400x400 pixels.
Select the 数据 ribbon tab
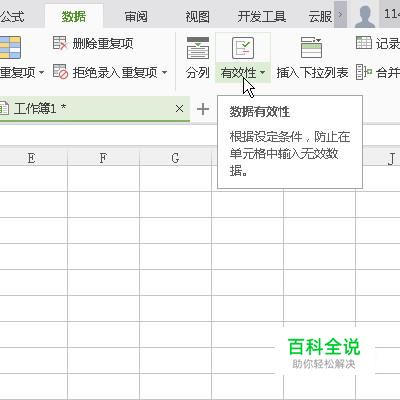74,17
